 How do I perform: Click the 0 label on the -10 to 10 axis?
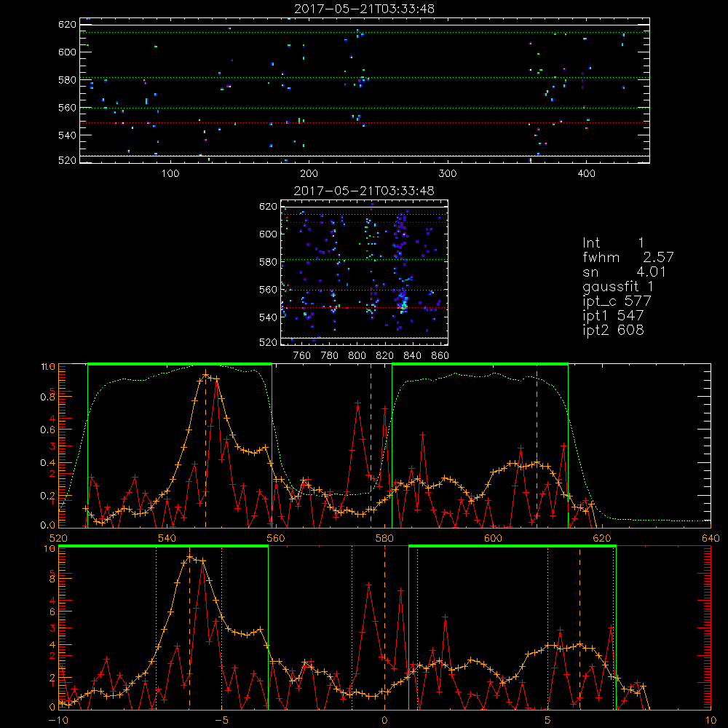click(x=384, y=720)
